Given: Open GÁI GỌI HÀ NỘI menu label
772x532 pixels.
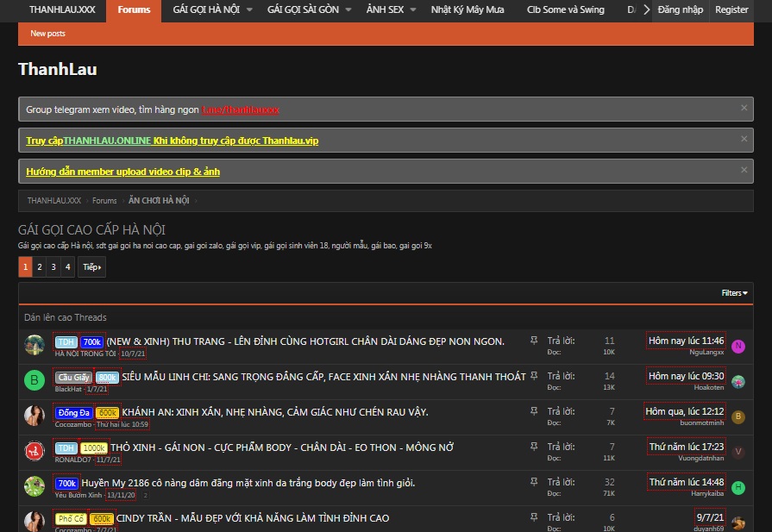Looking at the screenshot, I should click(x=206, y=9).
